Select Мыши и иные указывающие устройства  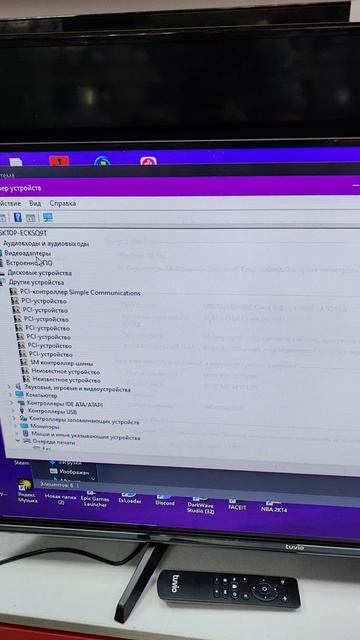(x=86, y=436)
